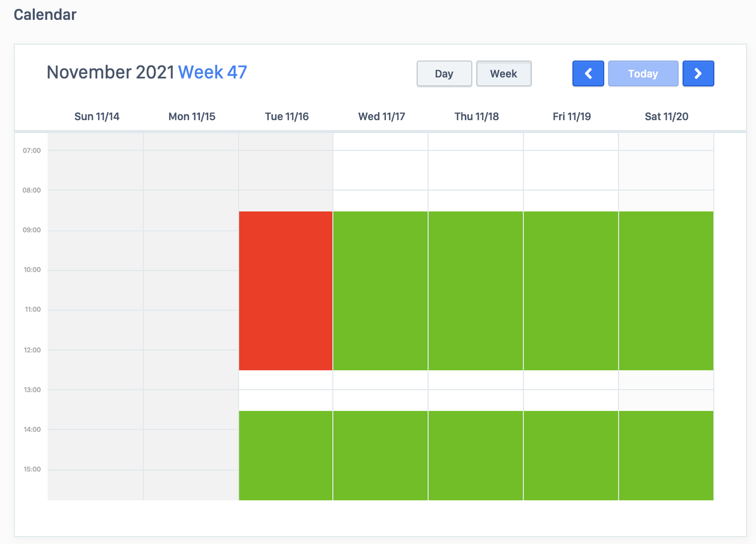Select Saturday 11/20 green afternoon slot
Image resolution: width=756 pixels, height=544 pixels.
pos(666,455)
